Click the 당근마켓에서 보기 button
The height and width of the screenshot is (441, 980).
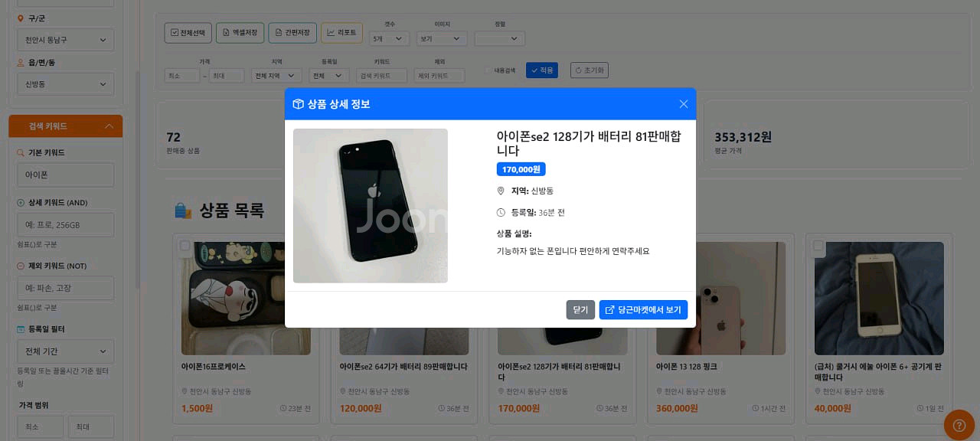coord(643,310)
